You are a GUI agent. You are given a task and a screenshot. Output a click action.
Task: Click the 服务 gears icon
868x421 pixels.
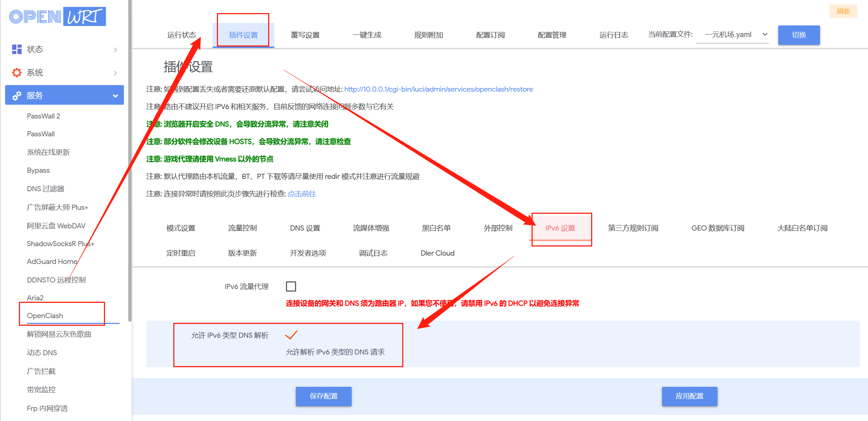(17, 96)
